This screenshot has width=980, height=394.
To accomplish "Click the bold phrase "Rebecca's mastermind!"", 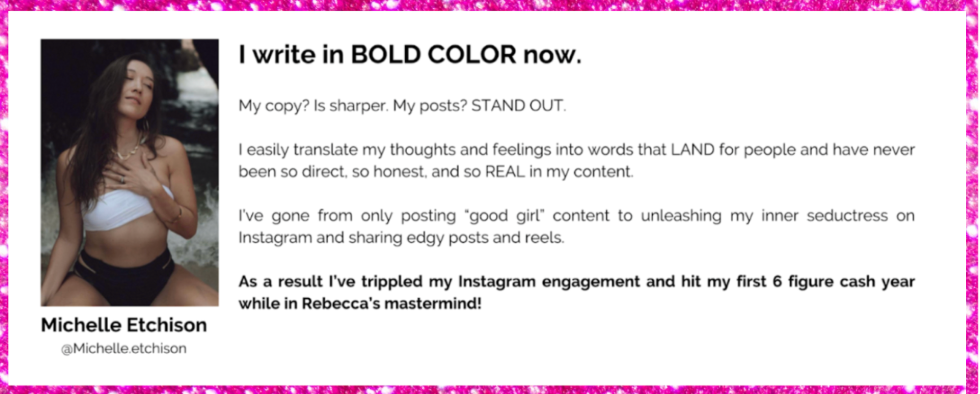I will (x=392, y=303).
